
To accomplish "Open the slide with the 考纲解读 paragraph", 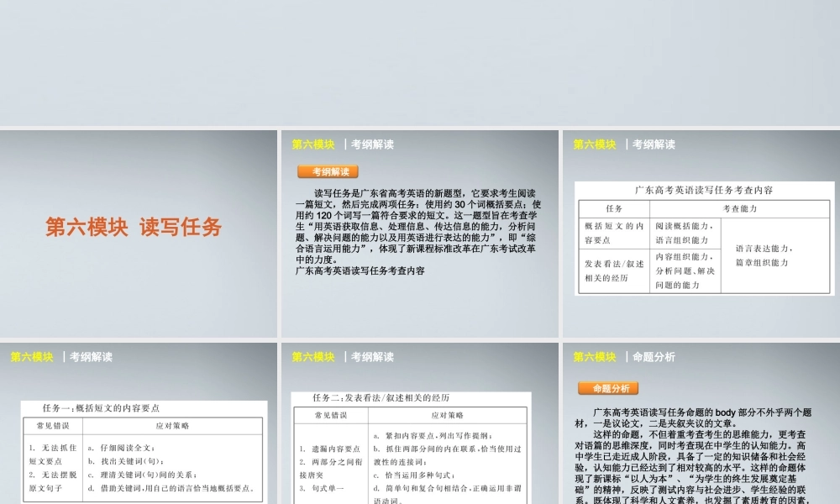I will [419, 234].
